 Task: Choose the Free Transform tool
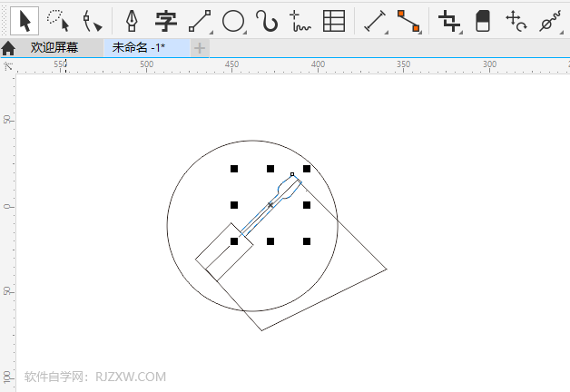(516, 21)
